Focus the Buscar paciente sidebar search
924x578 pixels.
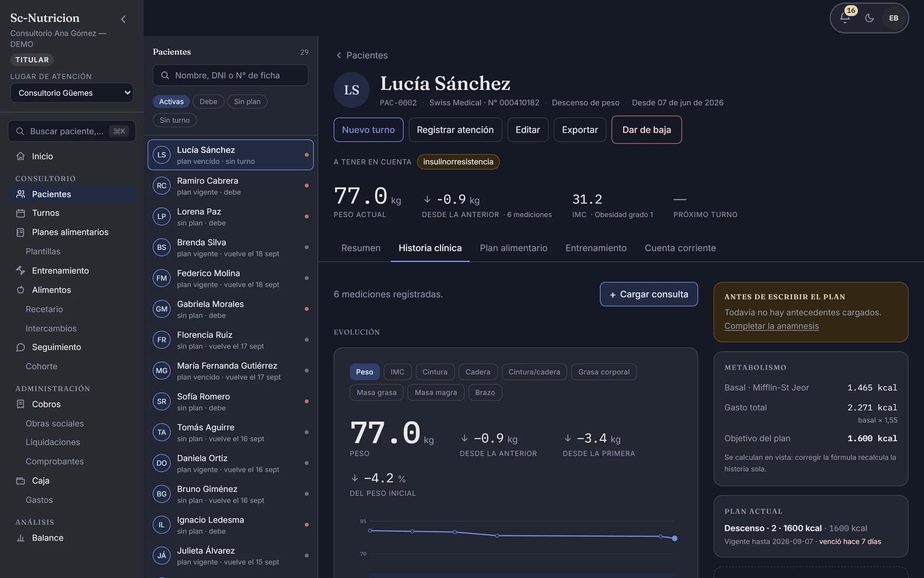tap(72, 131)
